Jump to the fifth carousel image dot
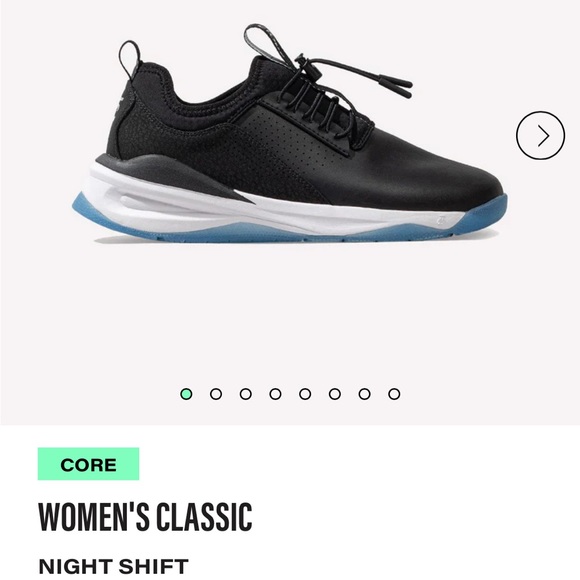Screen dimensions: 580x580 [x=305, y=394]
